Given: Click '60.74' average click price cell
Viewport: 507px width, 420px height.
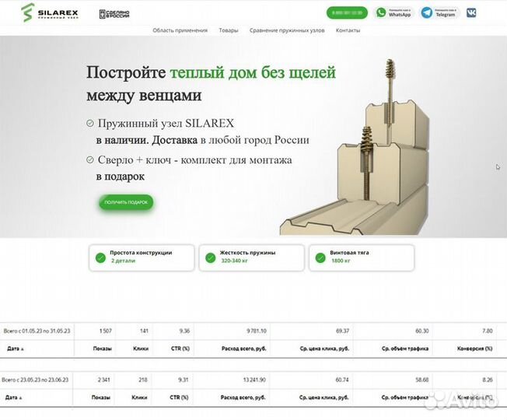Looking at the screenshot, I should tap(342, 380).
